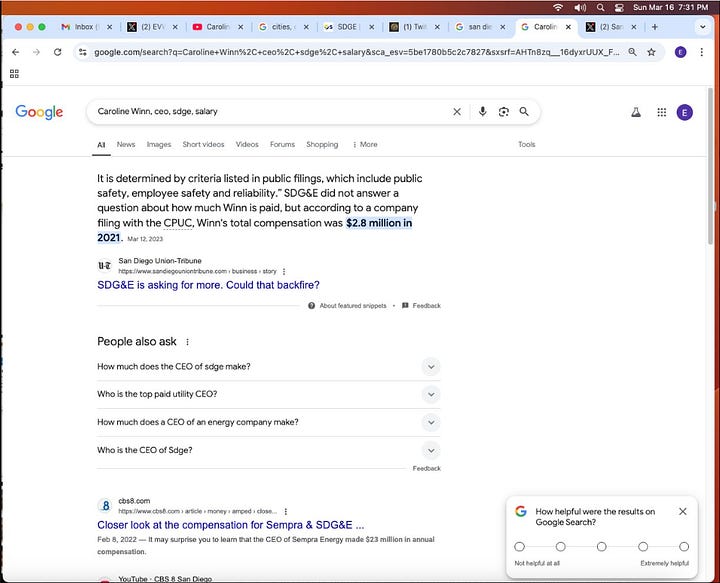Click the Google logo
This screenshot has height=583, width=720.
click(x=39, y=112)
